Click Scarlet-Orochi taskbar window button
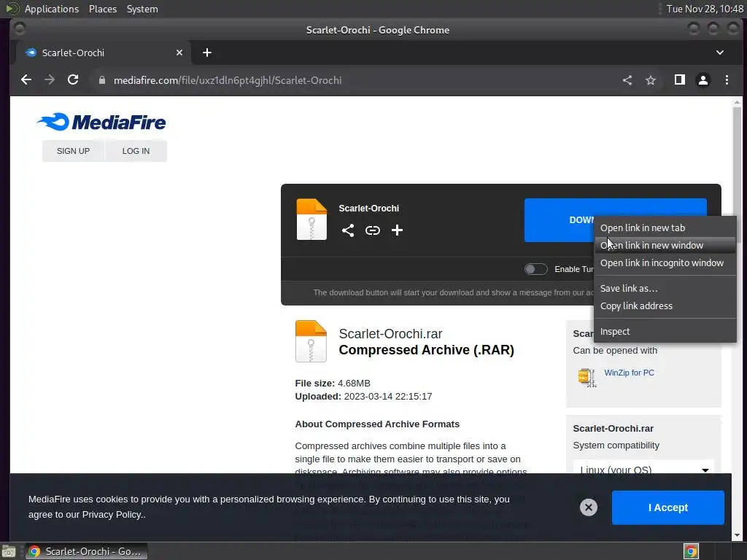Viewport: 747px width, 560px height. click(x=86, y=551)
